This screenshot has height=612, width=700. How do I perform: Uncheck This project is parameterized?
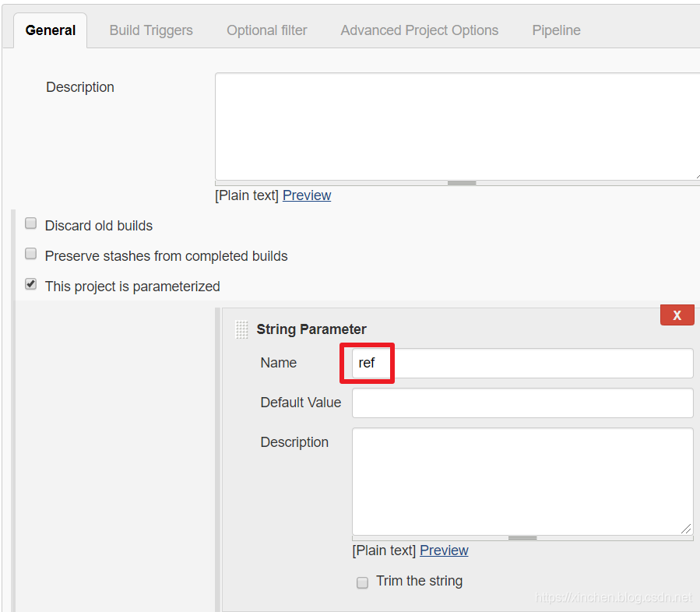(x=31, y=284)
